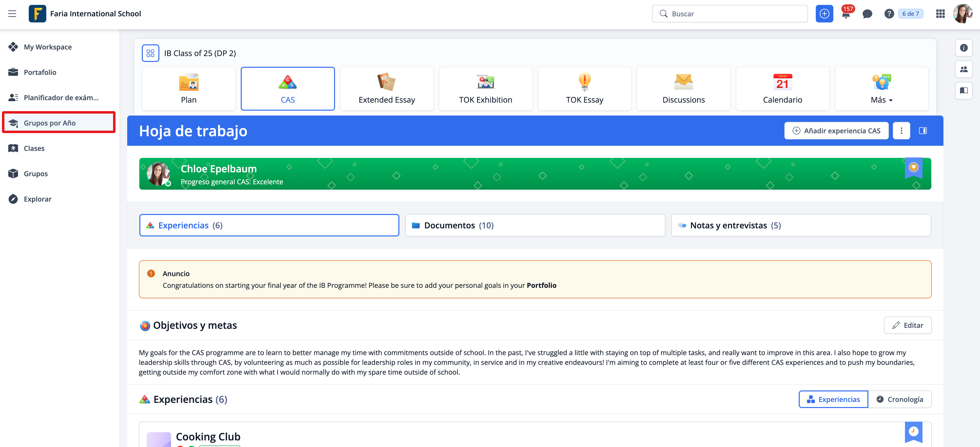The image size is (980, 447).
Task: Open the messages chat bubble icon
Action: (867, 14)
